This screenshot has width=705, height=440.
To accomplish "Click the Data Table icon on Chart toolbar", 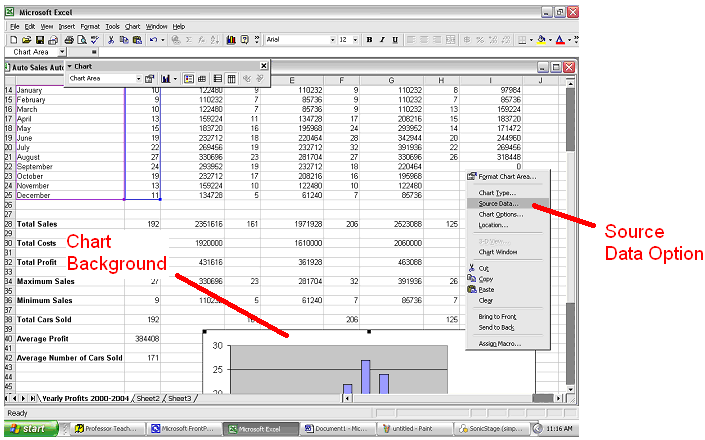I will click(203, 78).
